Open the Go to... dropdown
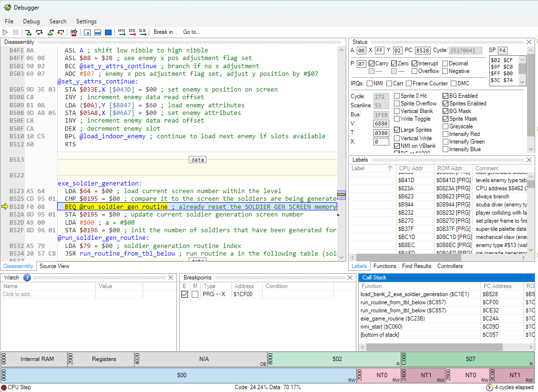Image resolution: width=538 pixels, height=392 pixels. coord(192,32)
